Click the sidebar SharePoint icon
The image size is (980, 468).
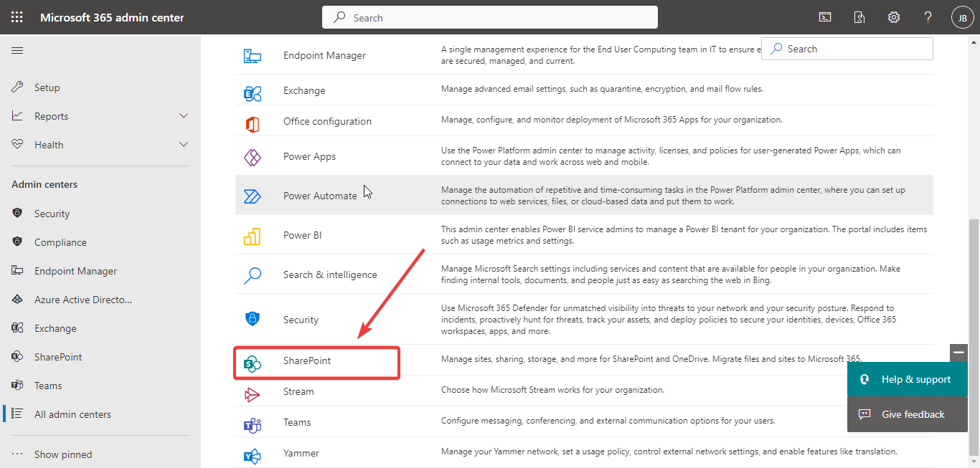tap(17, 356)
